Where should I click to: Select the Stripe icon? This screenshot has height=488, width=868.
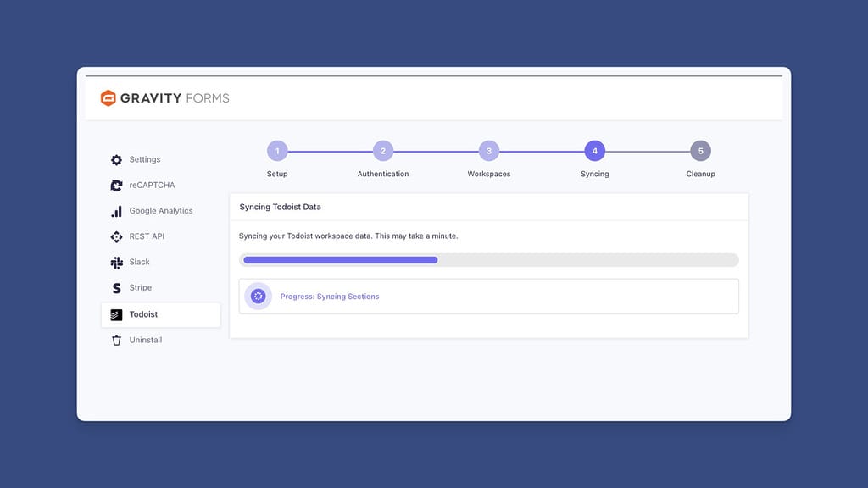(116, 287)
